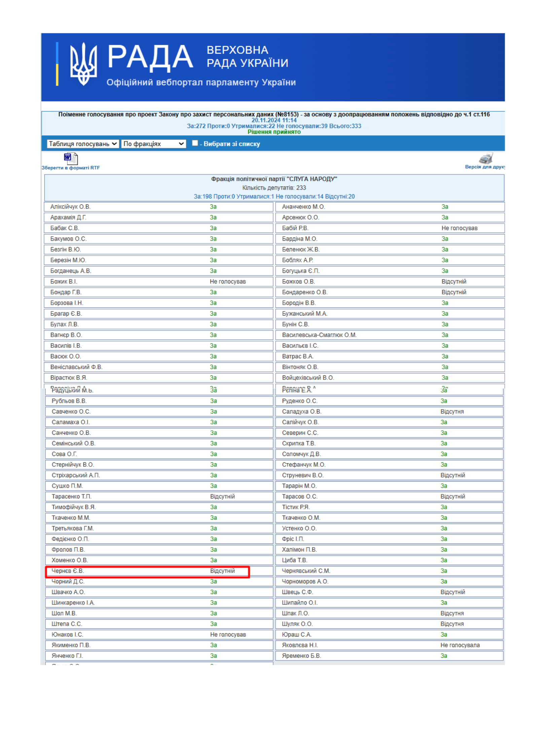
Task: Click the "Відсутній" status of Тарасенко Т.П.
Action: tap(222, 496)
